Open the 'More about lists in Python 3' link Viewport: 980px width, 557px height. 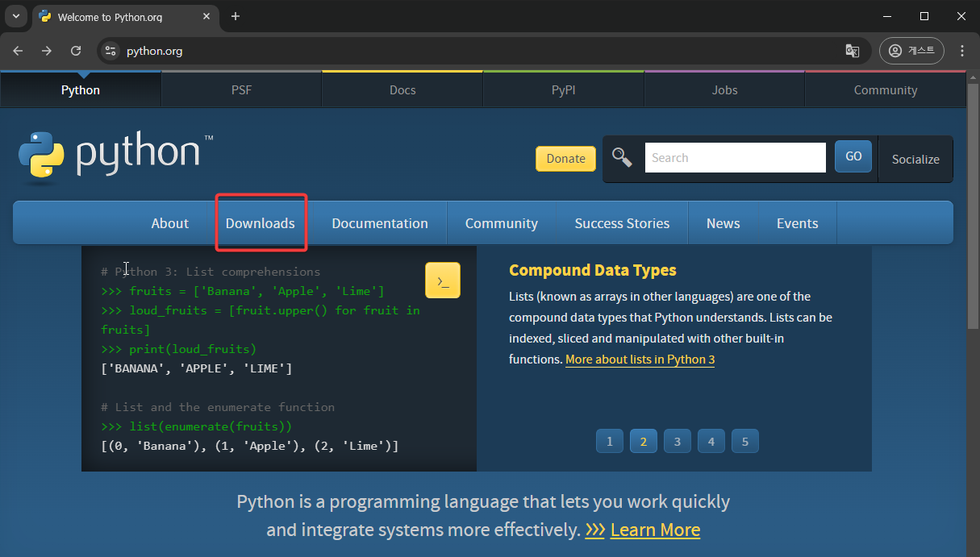click(640, 360)
